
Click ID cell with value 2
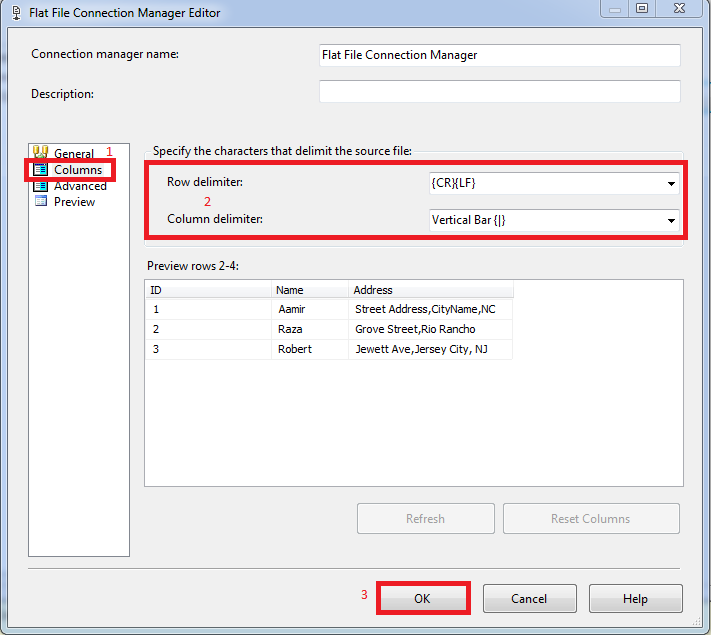pos(209,329)
